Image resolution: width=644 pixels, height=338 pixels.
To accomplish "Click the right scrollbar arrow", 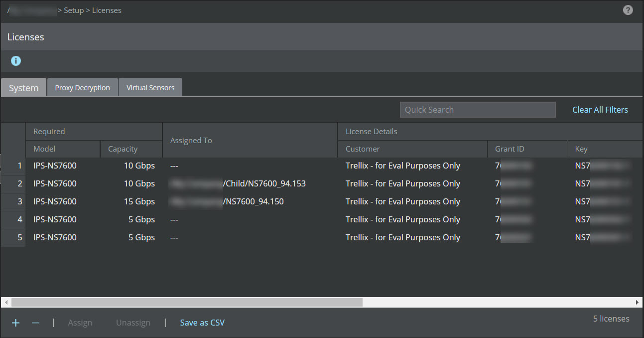I will (x=637, y=302).
